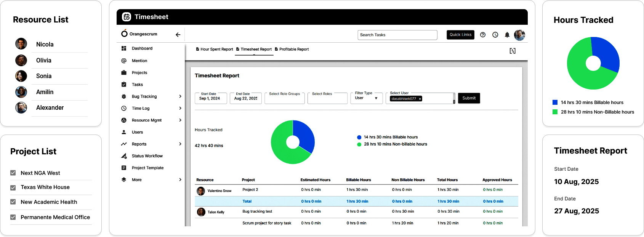Screen dimensions: 644x237
Task: Click the Search Tasks input field
Action: point(397,35)
